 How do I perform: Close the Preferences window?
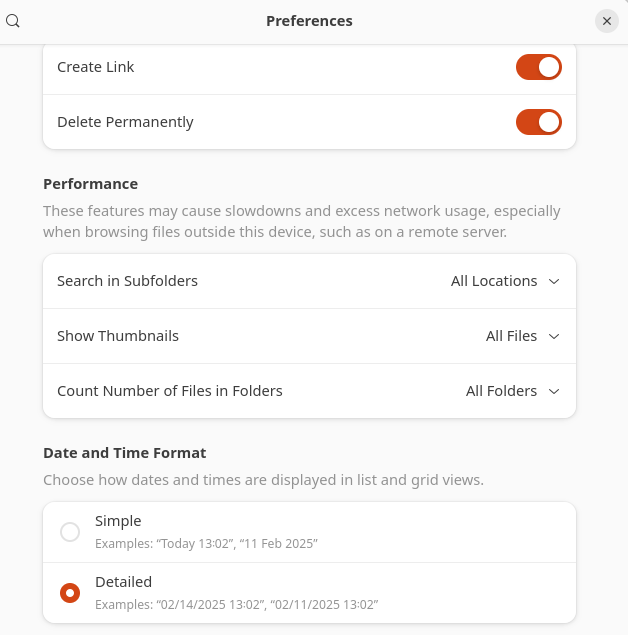[606, 21]
